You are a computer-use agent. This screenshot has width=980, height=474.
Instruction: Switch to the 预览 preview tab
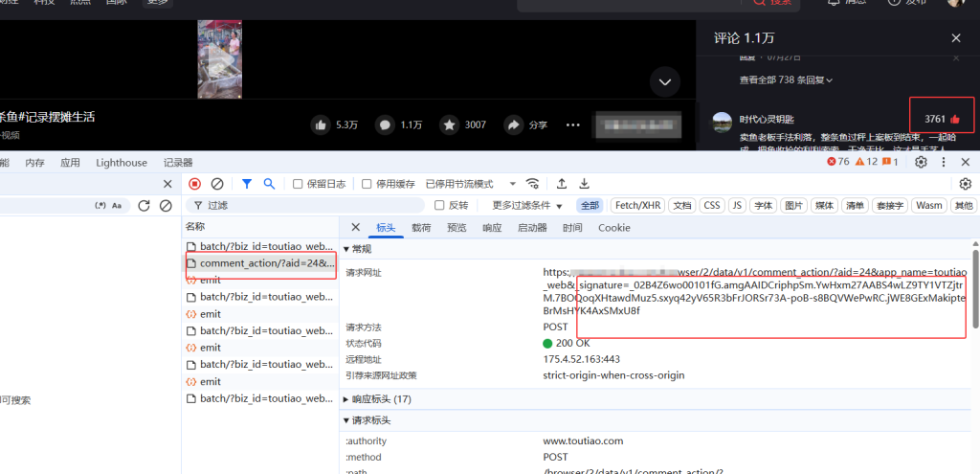(x=457, y=228)
